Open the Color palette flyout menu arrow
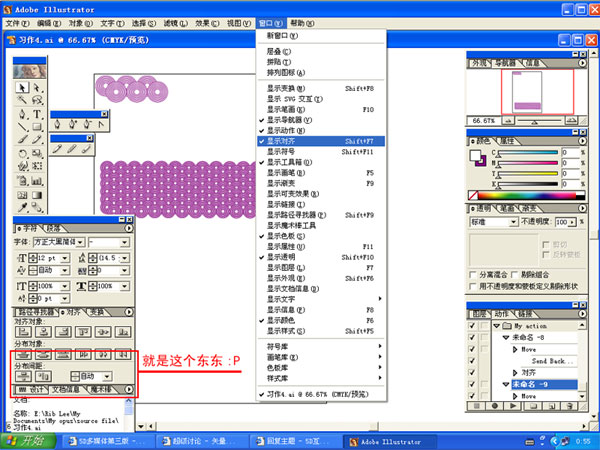Viewport: 600px width, 450px height. 582,141
